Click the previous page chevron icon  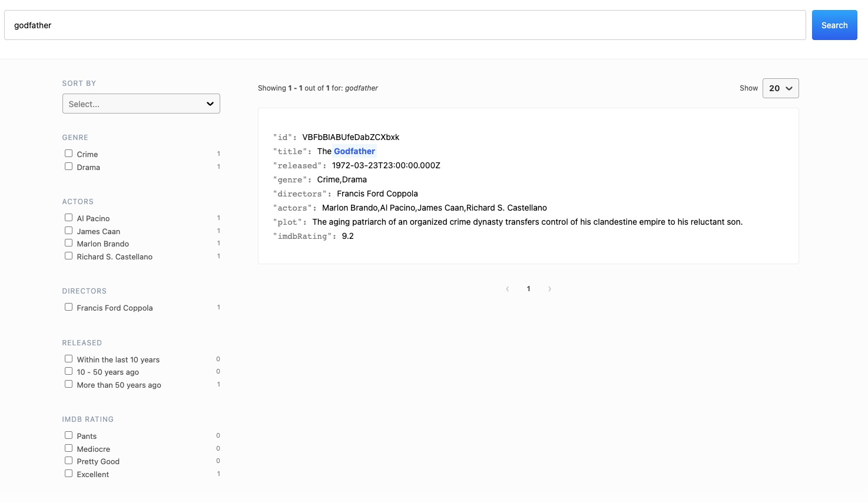[507, 289]
